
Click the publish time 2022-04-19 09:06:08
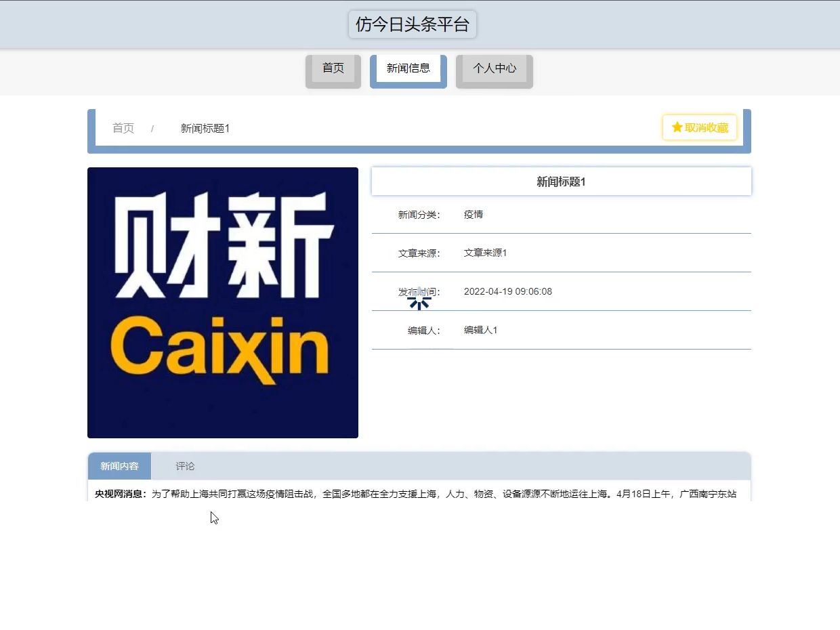pyautogui.click(x=508, y=291)
